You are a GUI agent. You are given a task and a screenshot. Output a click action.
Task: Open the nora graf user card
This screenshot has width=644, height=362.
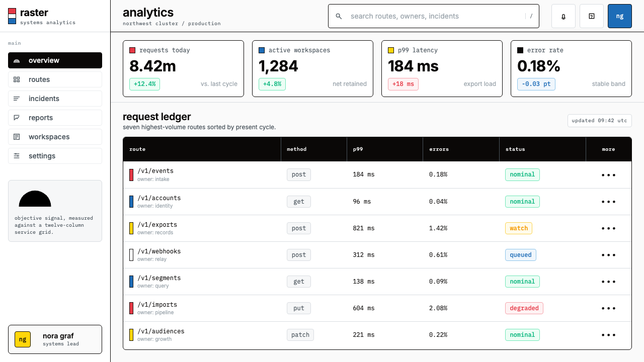55,339
